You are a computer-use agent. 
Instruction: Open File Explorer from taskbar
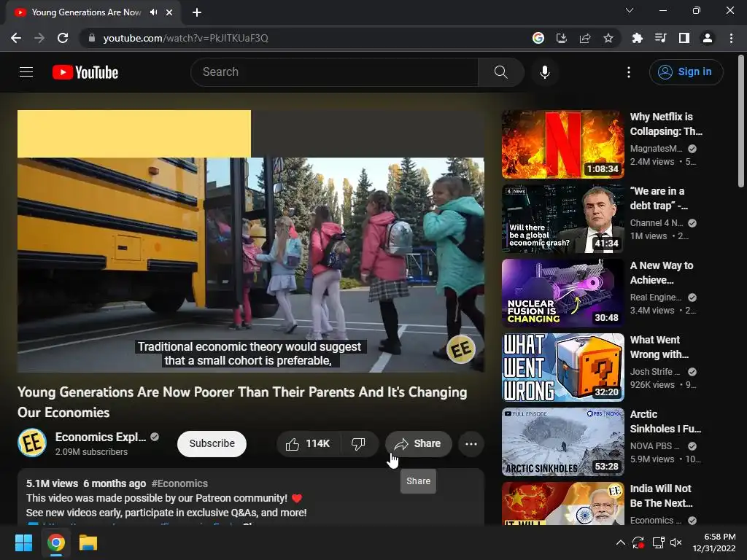pyautogui.click(x=88, y=542)
